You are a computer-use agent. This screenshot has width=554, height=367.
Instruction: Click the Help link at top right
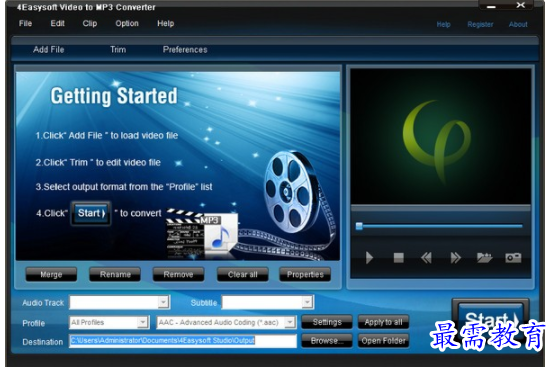(x=443, y=24)
